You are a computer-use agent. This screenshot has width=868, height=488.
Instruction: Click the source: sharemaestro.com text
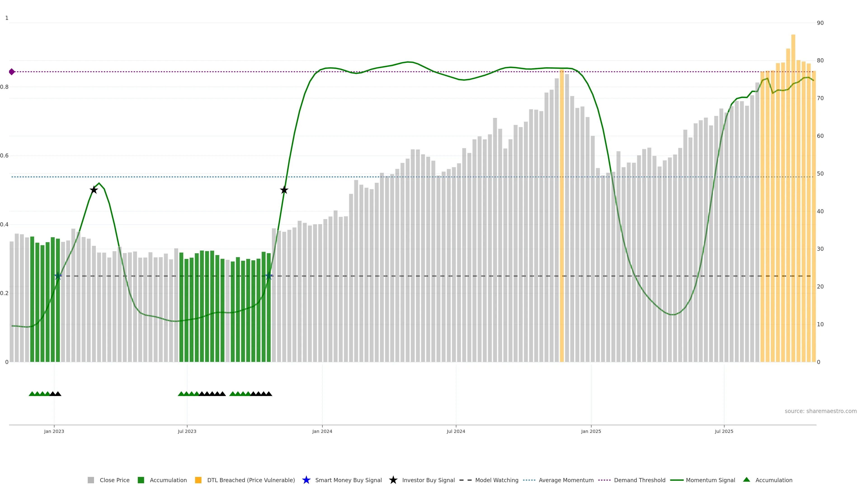pos(821,411)
